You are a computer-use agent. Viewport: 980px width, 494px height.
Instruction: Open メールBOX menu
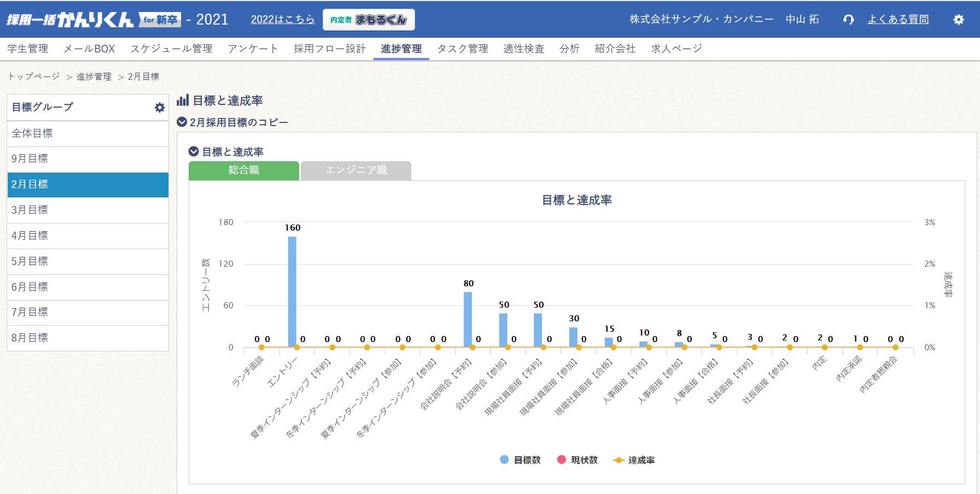89,49
